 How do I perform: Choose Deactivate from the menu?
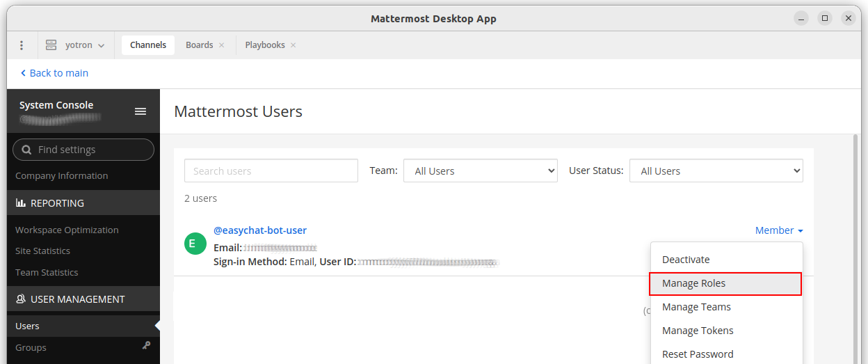click(726, 260)
